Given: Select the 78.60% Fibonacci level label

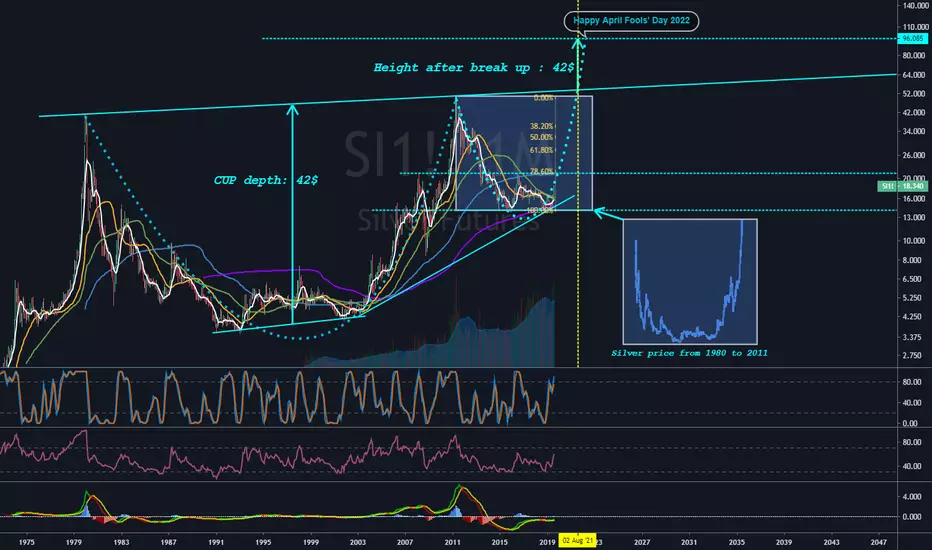Looking at the screenshot, I should [541, 171].
